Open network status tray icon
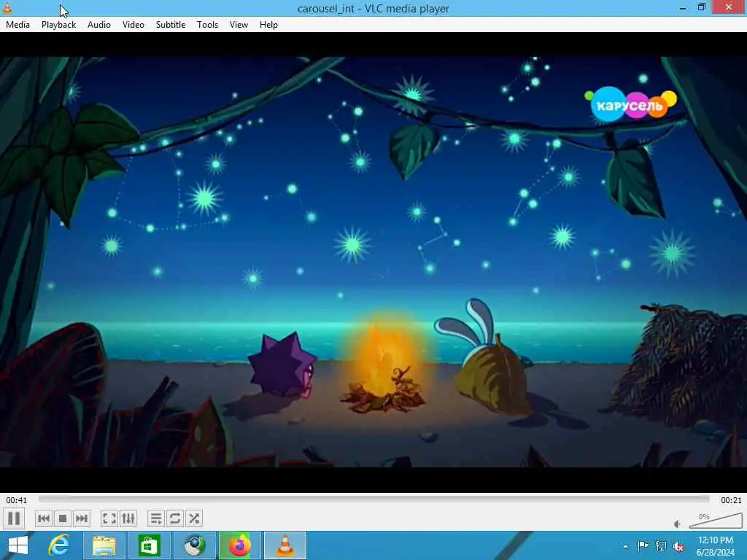Viewport: 747px width, 560px height. [661, 546]
